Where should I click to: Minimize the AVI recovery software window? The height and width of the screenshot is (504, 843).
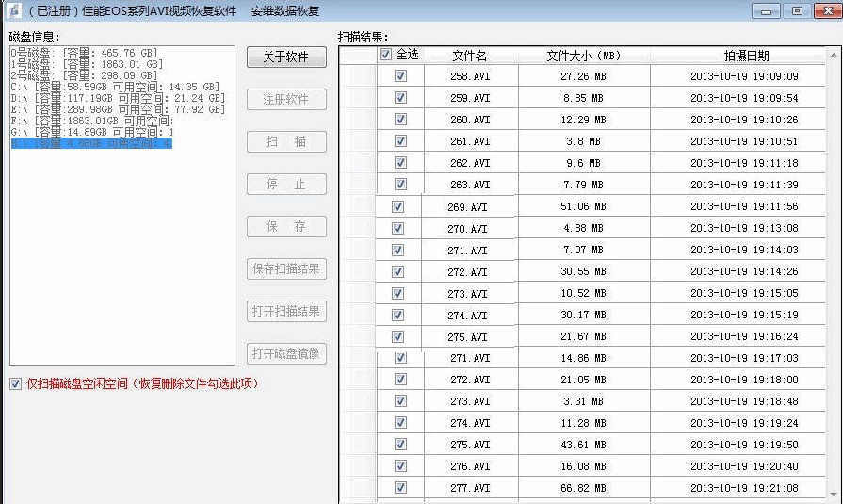point(766,10)
